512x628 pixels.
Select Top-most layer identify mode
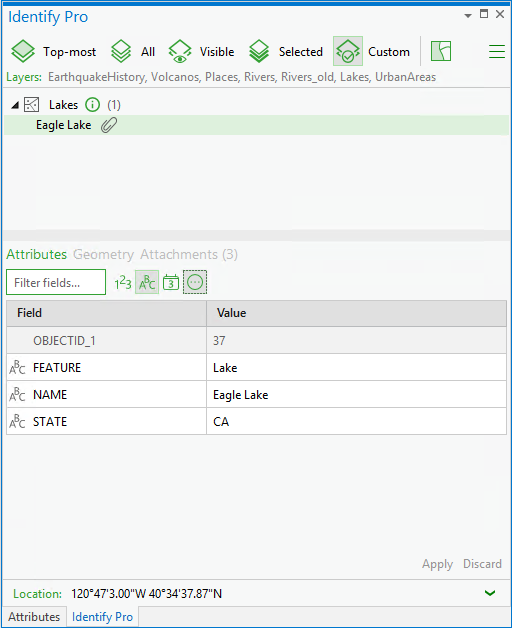point(54,52)
